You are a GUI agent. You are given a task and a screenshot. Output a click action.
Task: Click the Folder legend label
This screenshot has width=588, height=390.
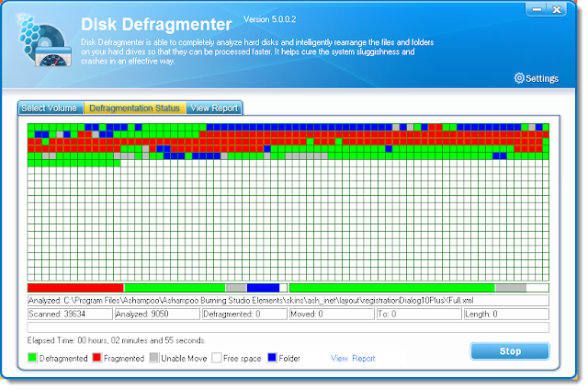pos(289,359)
